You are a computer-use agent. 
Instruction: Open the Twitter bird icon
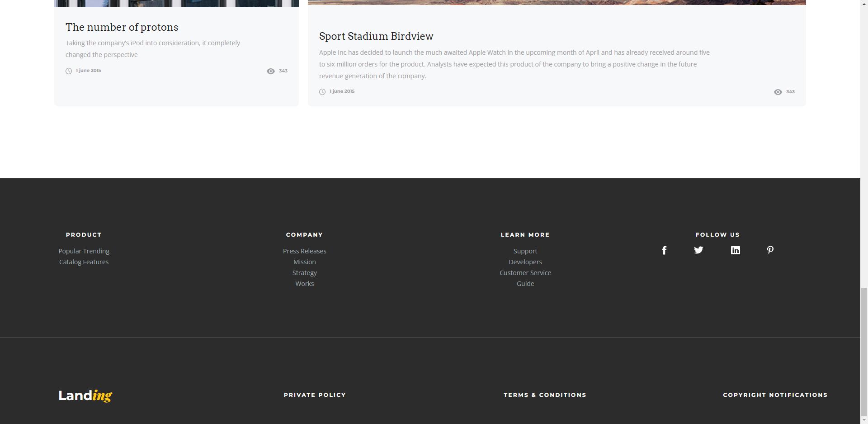(698, 250)
